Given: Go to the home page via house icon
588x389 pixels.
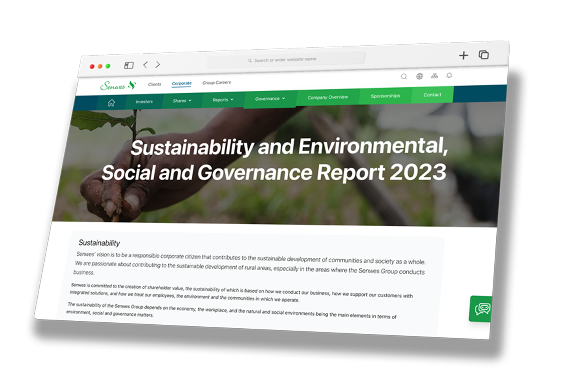Looking at the screenshot, I should pyautogui.click(x=111, y=103).
